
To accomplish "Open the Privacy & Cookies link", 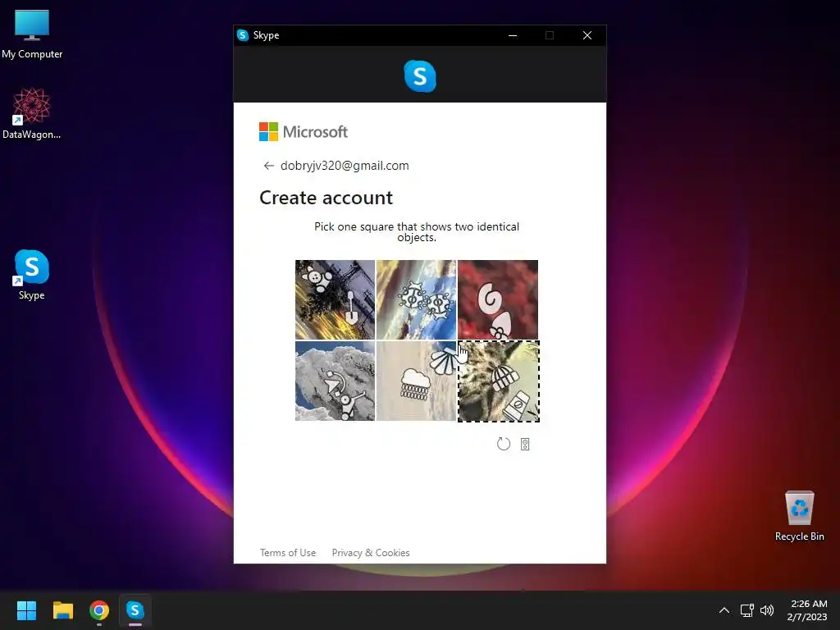I will (x=371, y=553).
